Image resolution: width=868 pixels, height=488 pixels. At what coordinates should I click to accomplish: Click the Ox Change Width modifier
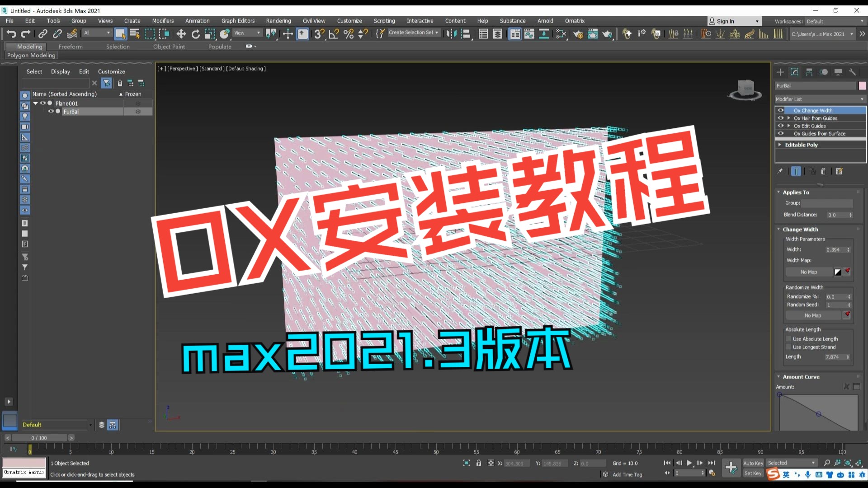point(814,110)
